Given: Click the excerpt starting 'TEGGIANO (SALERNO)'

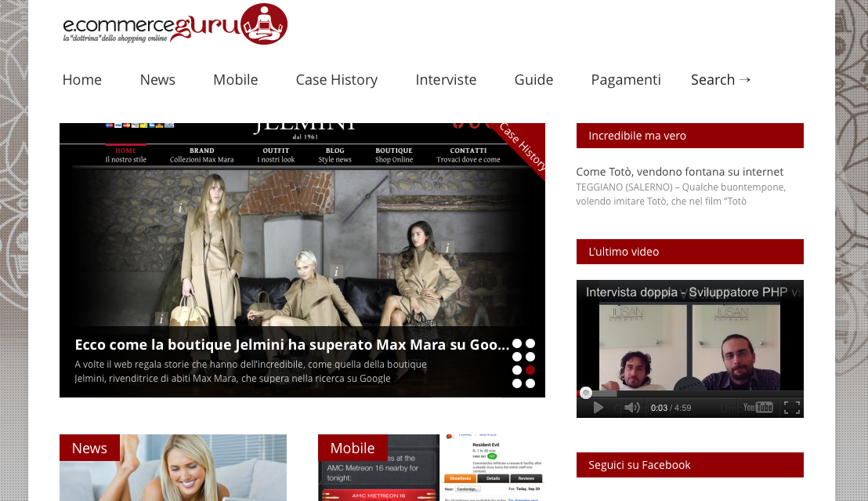Looking at the screenshot, I should [681, 194].
